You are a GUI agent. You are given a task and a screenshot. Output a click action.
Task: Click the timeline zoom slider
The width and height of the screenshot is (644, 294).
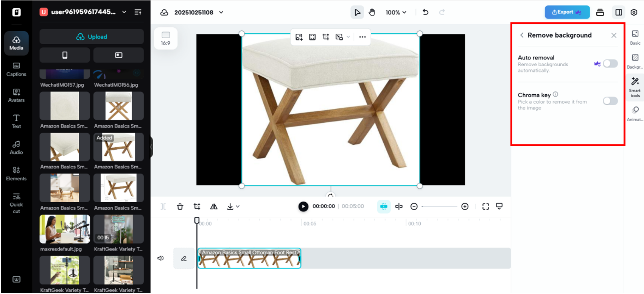click(x=439, y=206)
